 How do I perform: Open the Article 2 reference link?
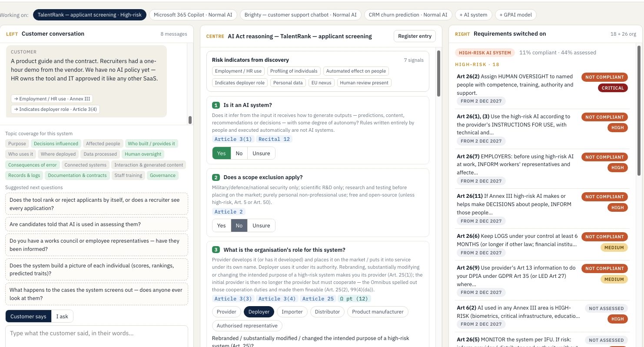[229, 212]
